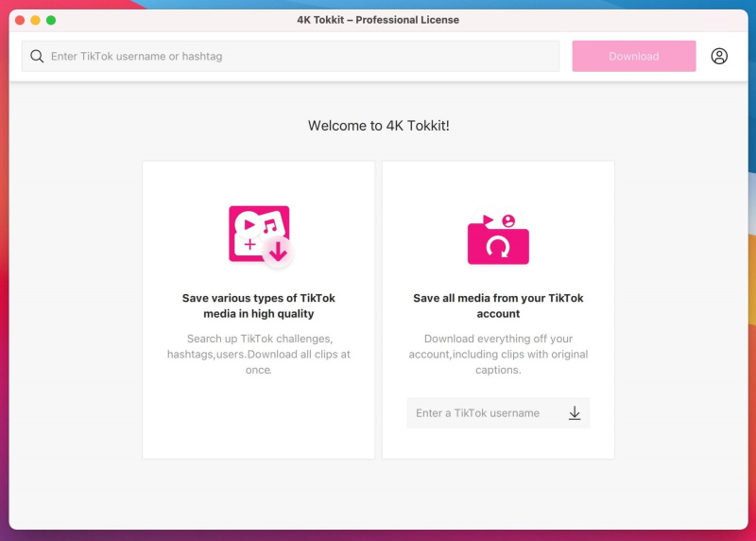Minimize the window with yellow button
Screen dimensions: 756x541
coord(35,20)
